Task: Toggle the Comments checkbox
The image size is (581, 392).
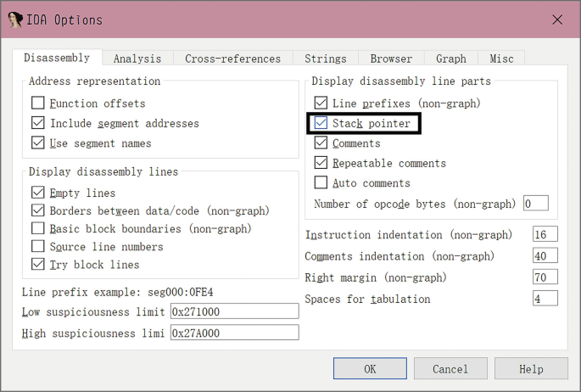Action: 321,143
